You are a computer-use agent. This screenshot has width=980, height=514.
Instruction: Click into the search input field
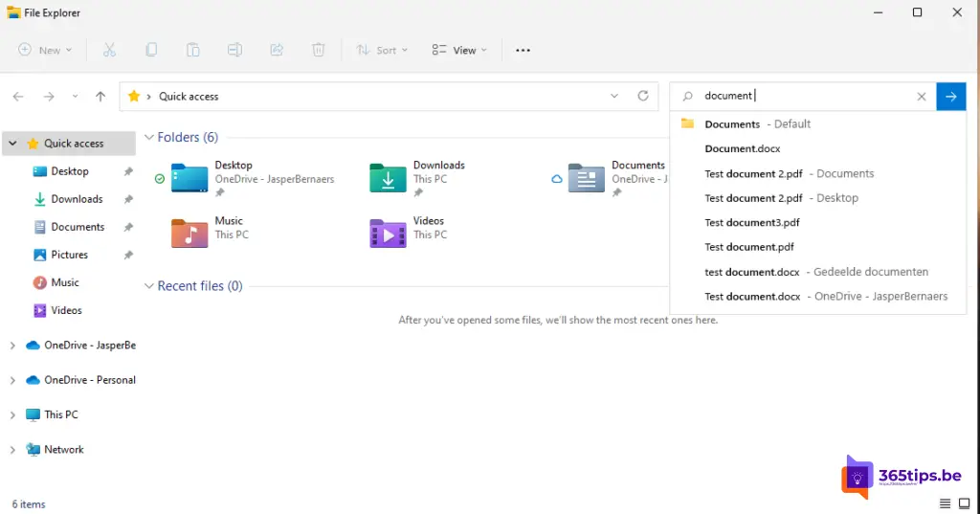pyautogui.click(x=804, y=96)
